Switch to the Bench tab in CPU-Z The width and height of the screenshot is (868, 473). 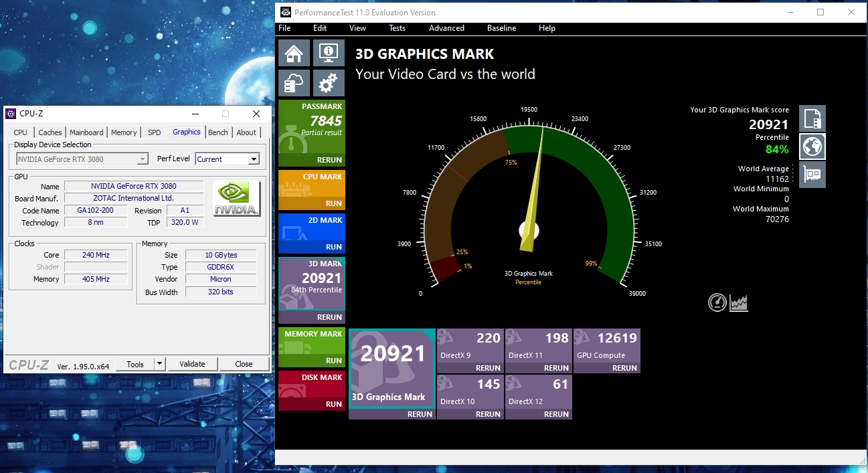[218, 132]
